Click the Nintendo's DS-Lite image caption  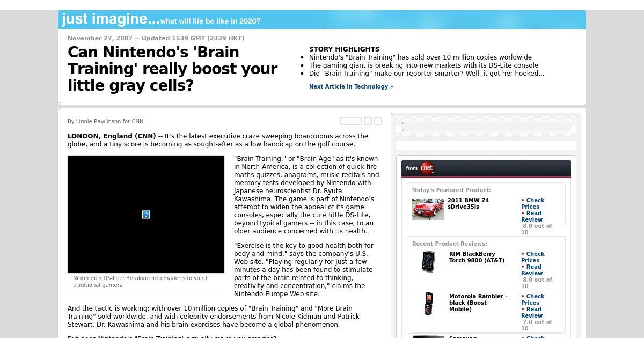(140, 282)
